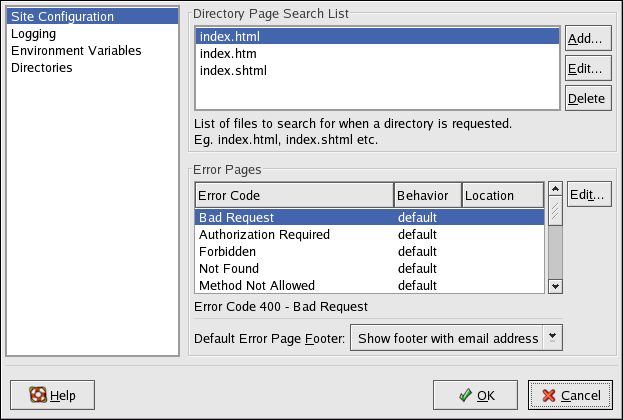Choose Forbidden error code row
The height and width of the screenshot is (420, 623).
[228, 251]
